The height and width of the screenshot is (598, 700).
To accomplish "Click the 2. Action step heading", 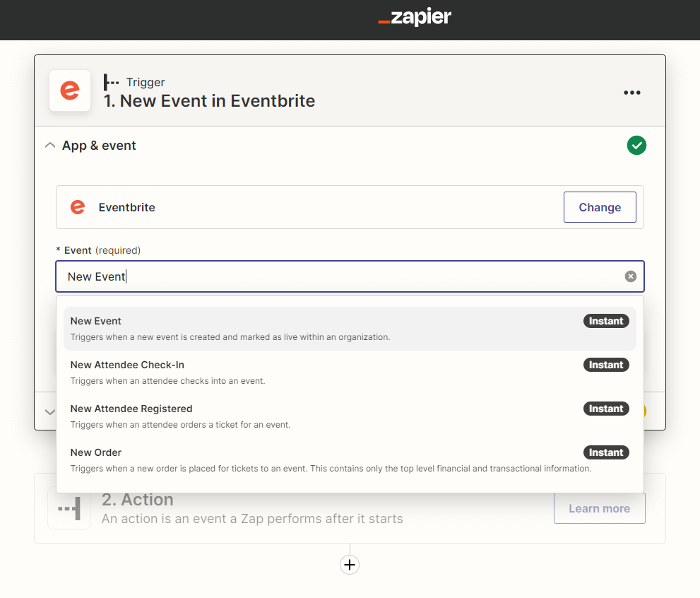I will [138, 499].
